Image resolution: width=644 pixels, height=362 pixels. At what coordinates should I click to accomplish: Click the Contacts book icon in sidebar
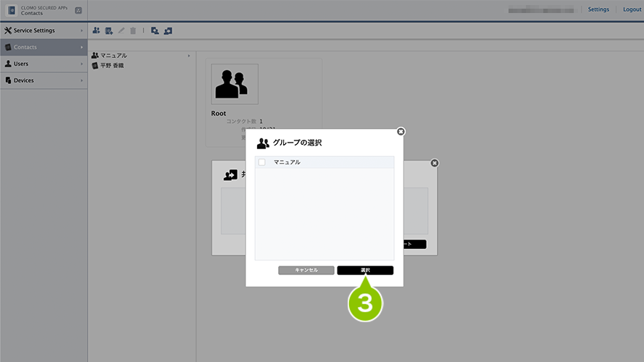point(8,47)
